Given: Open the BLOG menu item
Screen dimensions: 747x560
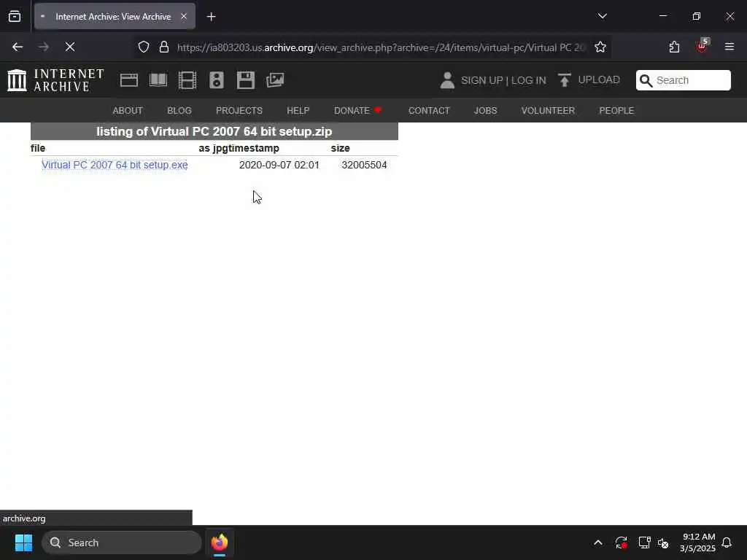Looking at the screenshot, I should (x=179, y=111).
